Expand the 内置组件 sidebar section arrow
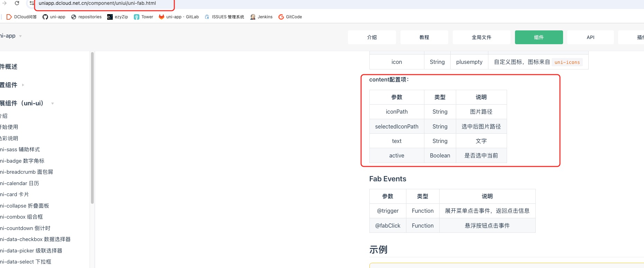Image resolution: width=644 pixels, height=268 pixels. click(x=23, y=85)
